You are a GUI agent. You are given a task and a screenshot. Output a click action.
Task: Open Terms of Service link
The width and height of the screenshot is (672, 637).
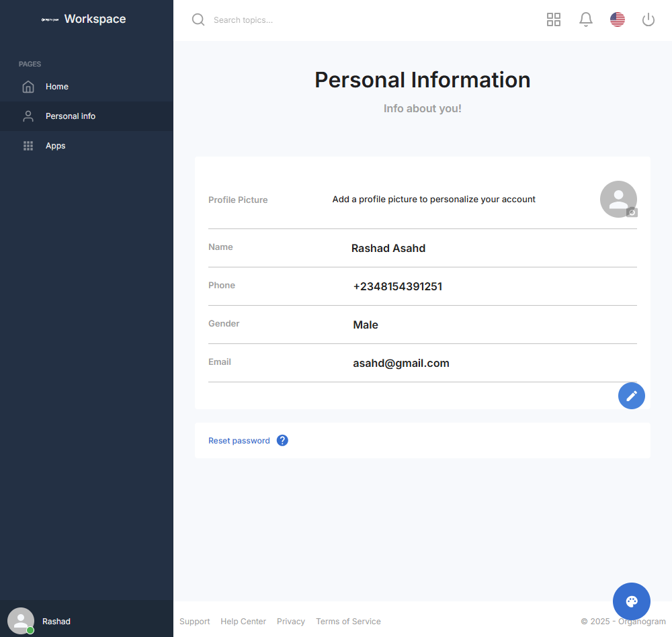(x=348, y=622)
